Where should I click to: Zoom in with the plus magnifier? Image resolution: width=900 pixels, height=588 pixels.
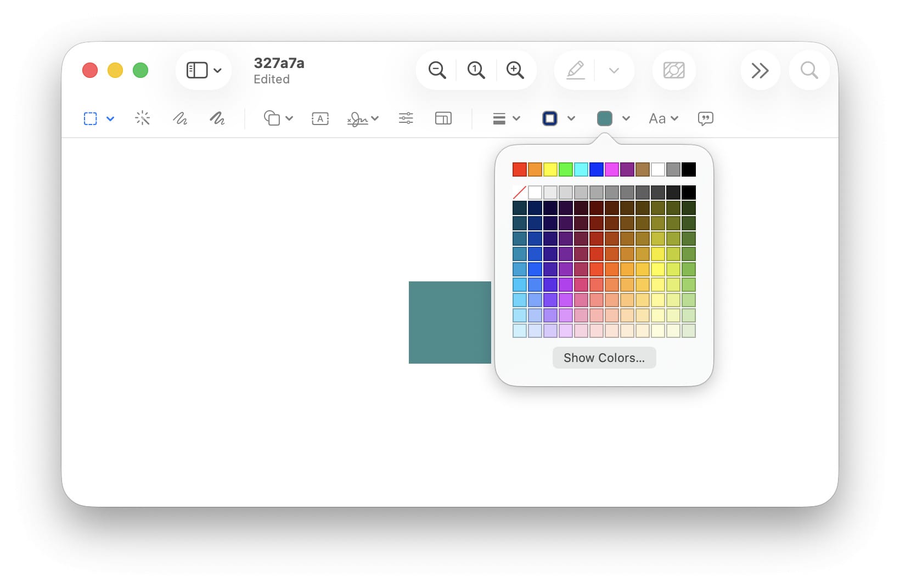(515, 70)
